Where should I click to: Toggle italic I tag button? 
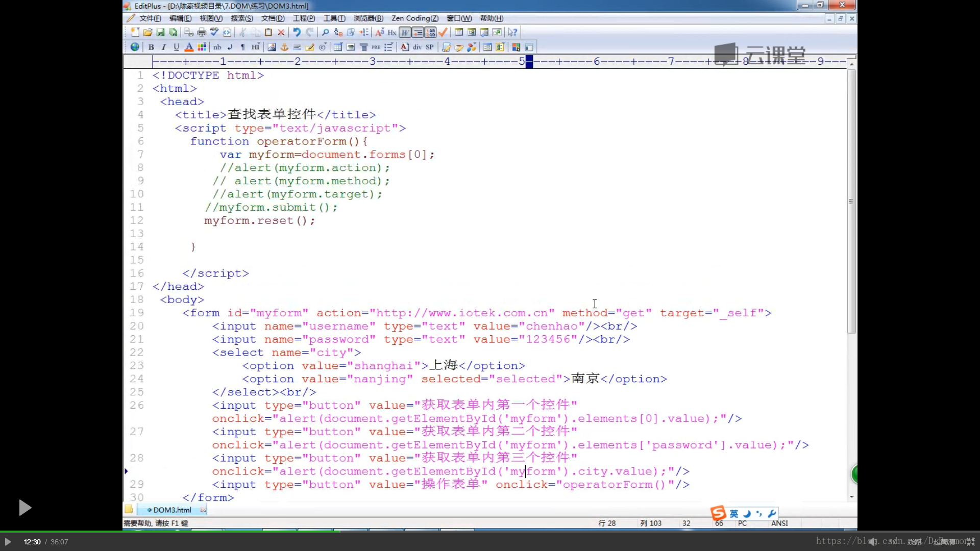163,47
